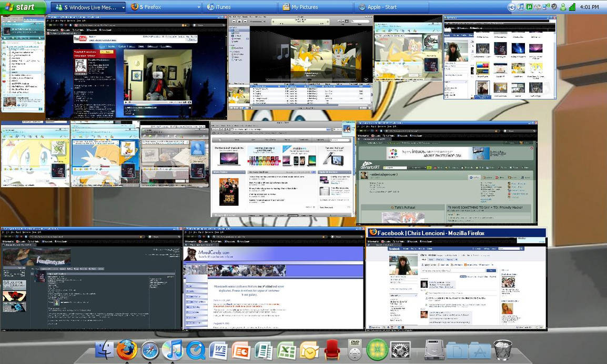Select the YouTube Firefox window
Viewport: 607px width, 364px height.
pyautogui.click(x=137, y=67)
